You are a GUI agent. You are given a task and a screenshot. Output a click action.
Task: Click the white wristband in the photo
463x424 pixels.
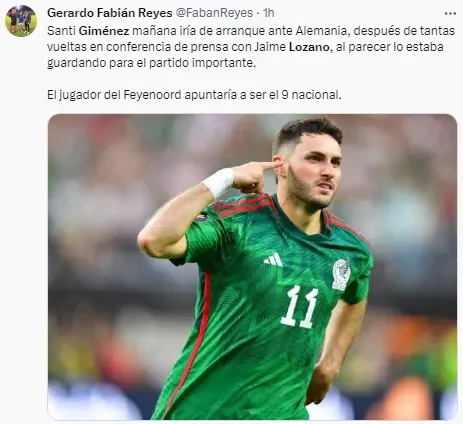click(x=219, y=182)
